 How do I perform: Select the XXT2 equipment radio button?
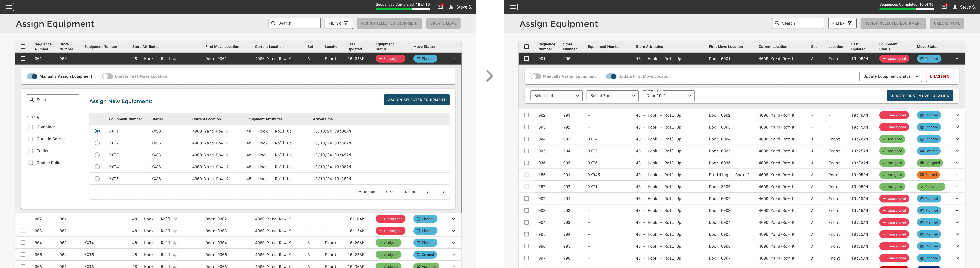click(97, 143)
